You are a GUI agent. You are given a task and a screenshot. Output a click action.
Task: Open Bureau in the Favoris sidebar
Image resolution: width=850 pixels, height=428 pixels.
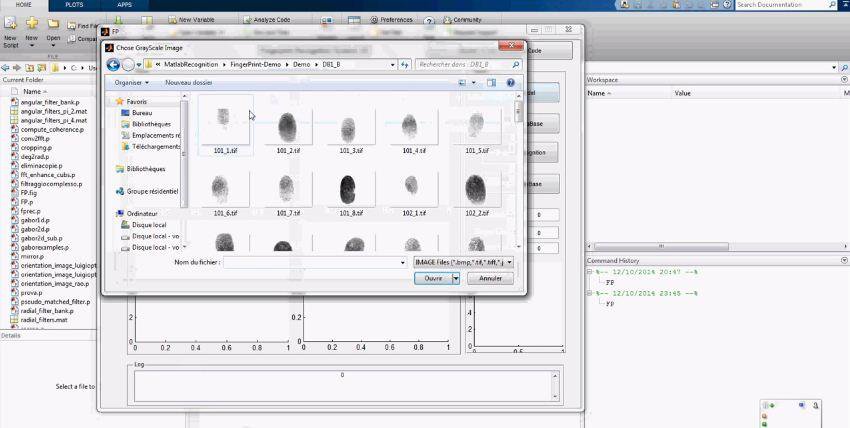(x=142, y=113)
